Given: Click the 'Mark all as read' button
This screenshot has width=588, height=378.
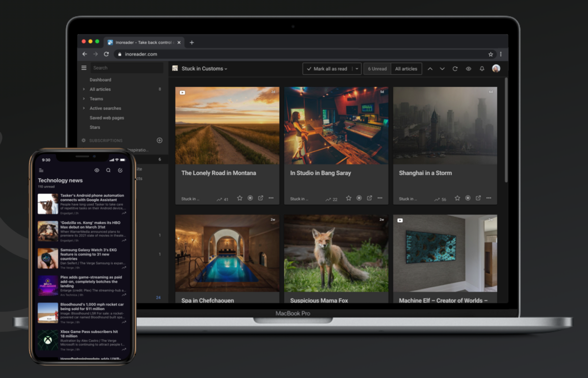Looking at the screenshot, I should (x=329, y=69).
